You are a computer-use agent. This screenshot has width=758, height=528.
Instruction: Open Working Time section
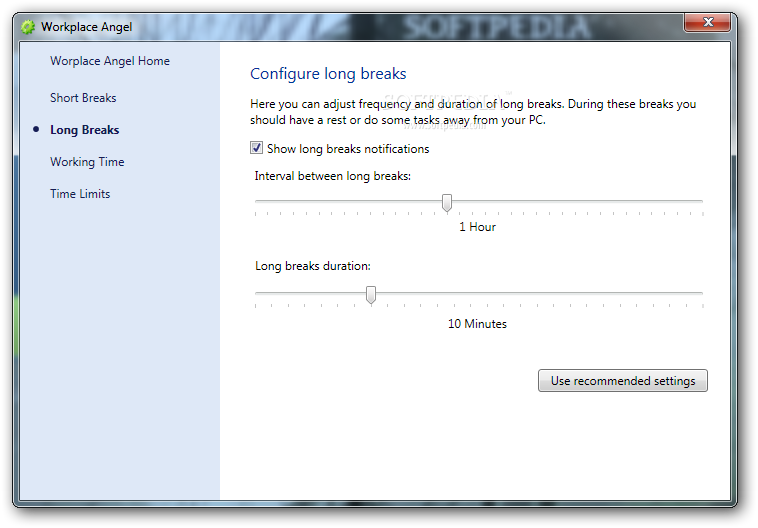pyautogui.click(x=87, y=162)
